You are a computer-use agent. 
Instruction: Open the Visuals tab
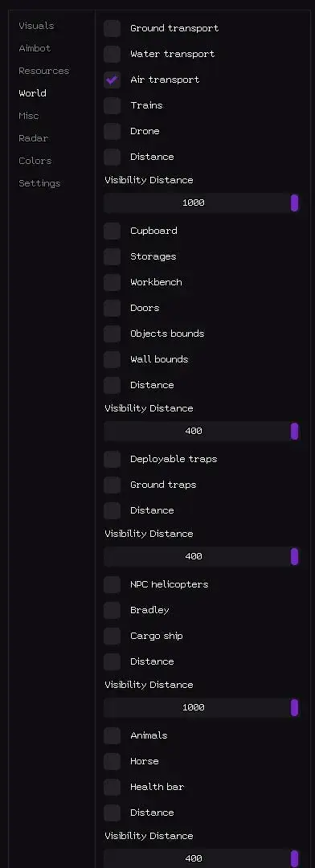click(36, 26)
